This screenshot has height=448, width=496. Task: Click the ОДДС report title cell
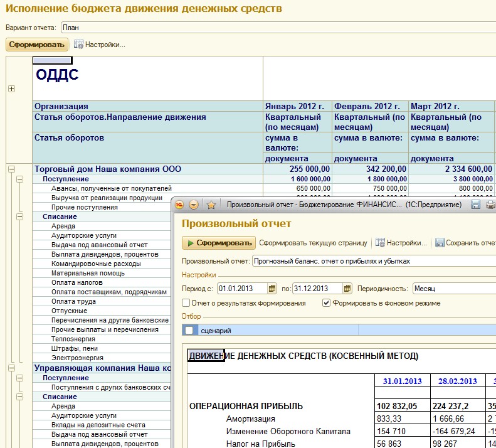(x=57, y=75)
